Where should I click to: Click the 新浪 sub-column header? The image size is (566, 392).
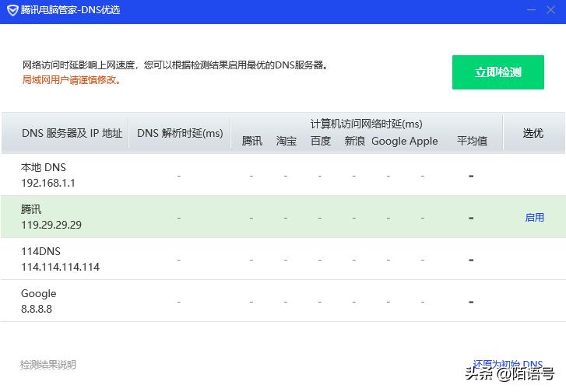click(x=354, y=141)
